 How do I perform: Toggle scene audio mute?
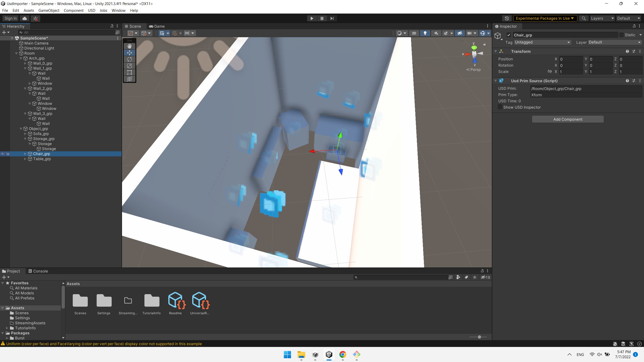coord(436,33)
